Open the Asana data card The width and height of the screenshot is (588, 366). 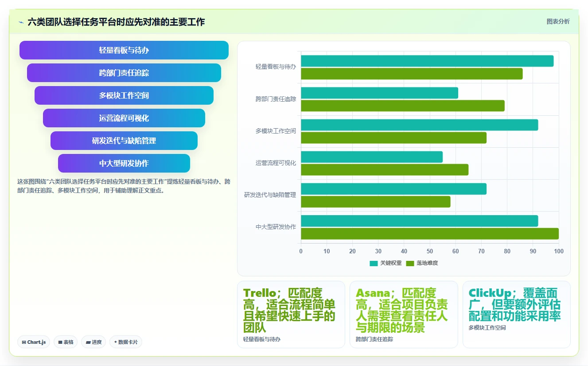click(404, 315)
